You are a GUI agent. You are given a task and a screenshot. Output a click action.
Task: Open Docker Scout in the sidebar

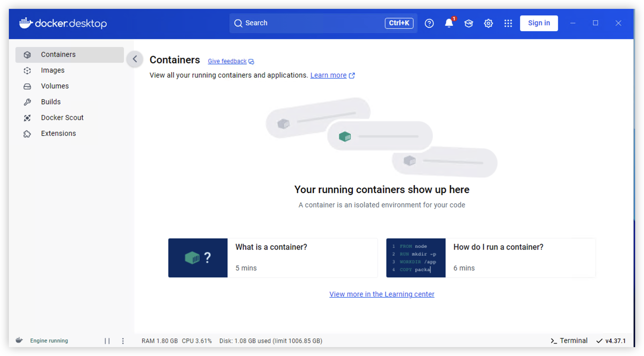point(70,118)
